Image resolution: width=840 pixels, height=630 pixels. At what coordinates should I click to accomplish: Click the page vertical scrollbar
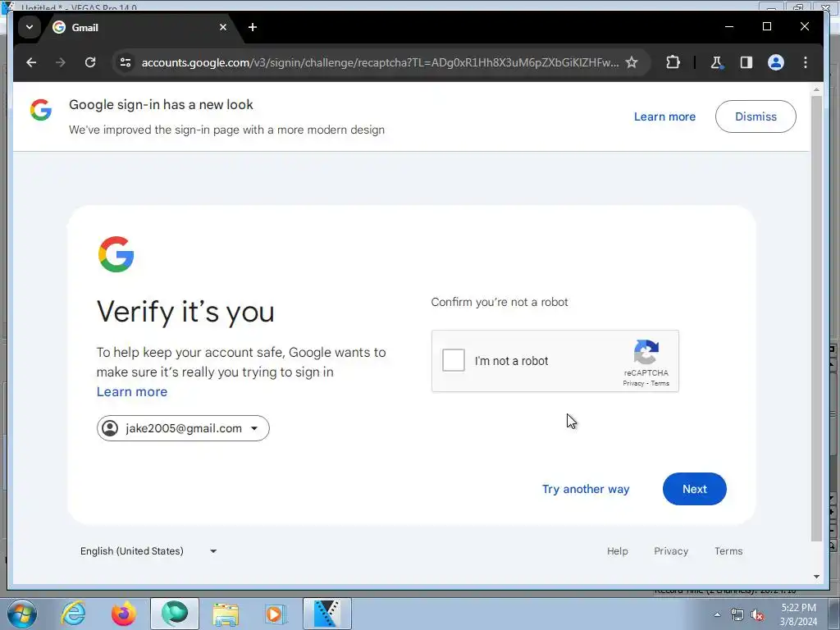tap(816, 319)
